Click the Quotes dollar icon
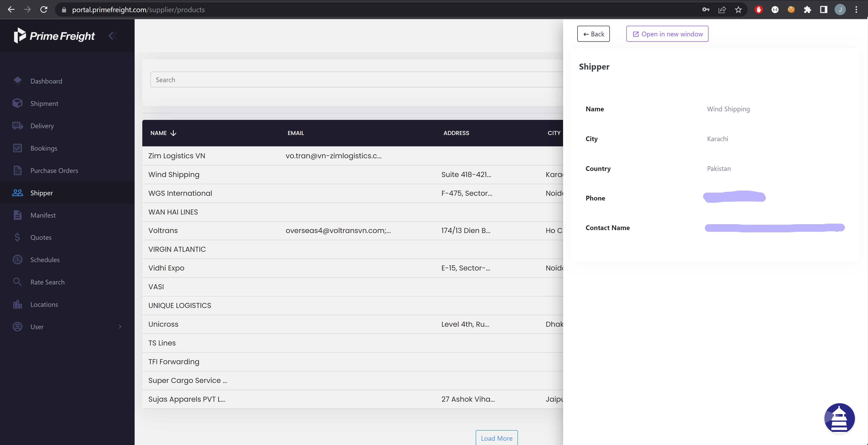Screen dimensions: 868x445 tap(18, 237)
